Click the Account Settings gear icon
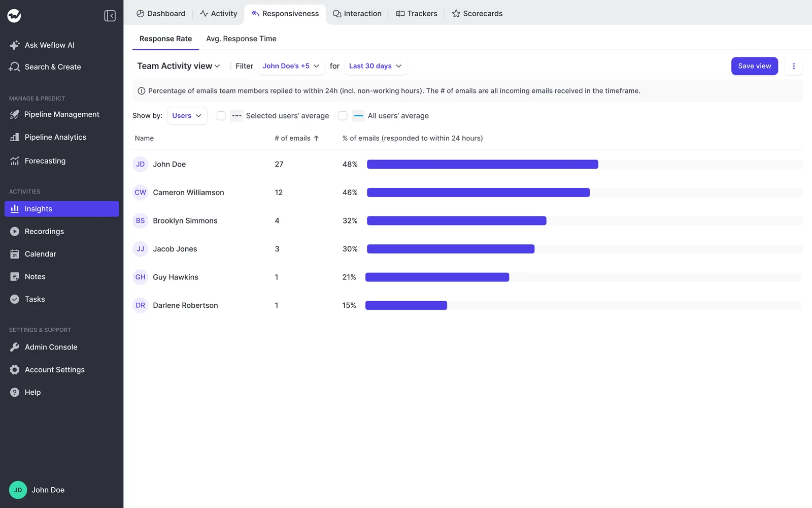 point(15,370)
